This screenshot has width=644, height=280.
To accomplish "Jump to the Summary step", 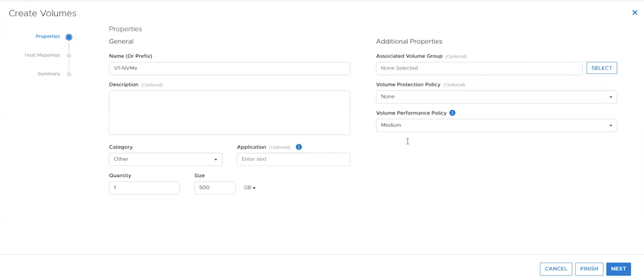I will click(x=48, y=74).
